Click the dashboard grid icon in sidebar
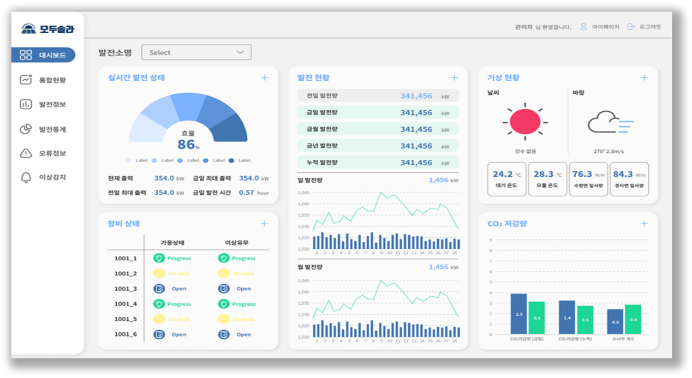The height and width of the screenshot is (378, 692). [x=26, y=55]
